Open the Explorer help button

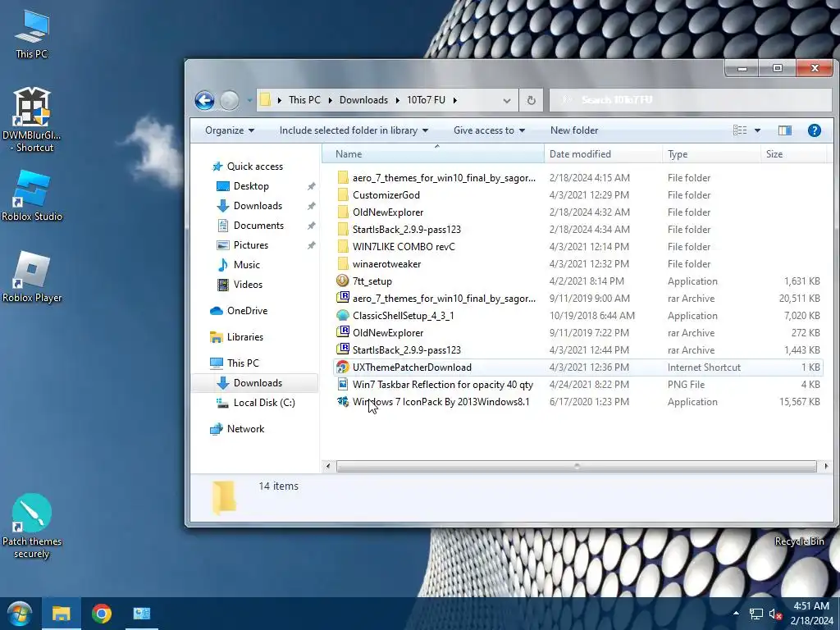click(815, 130)
